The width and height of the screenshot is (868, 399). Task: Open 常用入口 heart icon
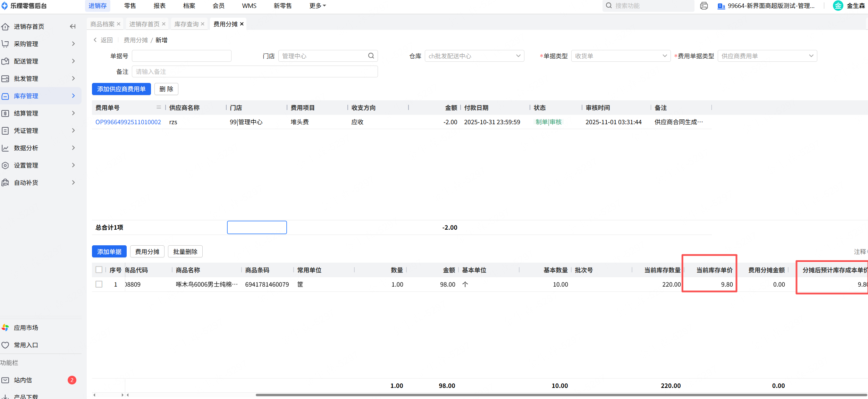coord(6,345)
